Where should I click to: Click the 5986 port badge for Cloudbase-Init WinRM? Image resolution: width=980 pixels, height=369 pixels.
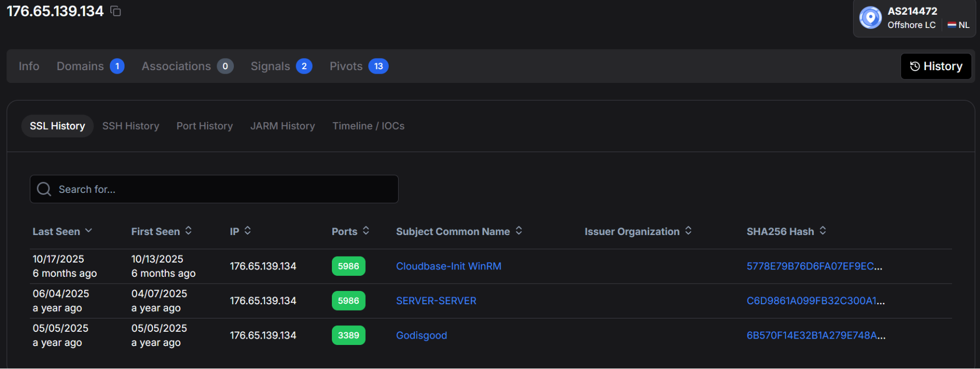(348, 266)
